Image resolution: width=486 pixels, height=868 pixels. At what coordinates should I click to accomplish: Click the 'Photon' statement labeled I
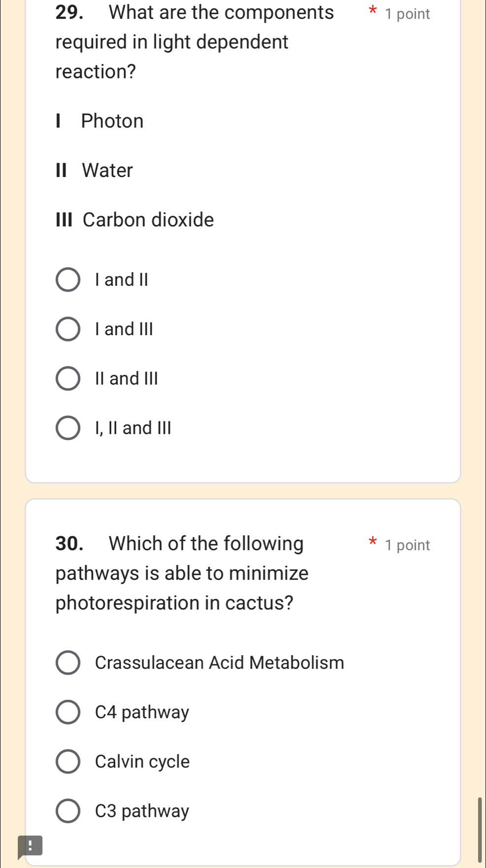pos(98,121)
